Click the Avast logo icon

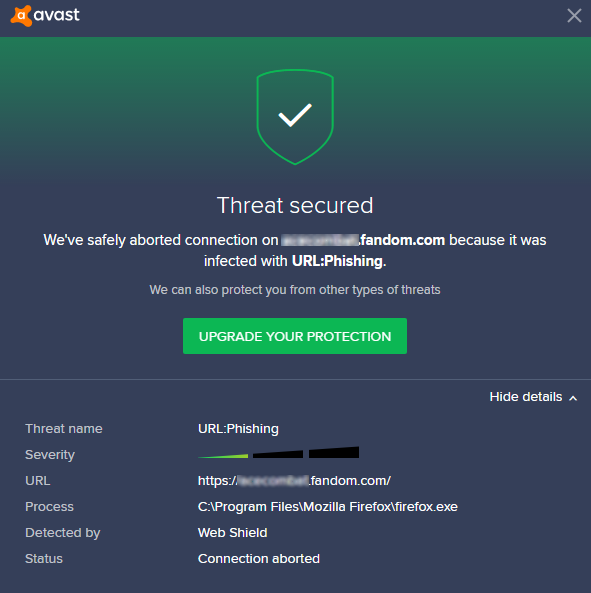[21, 16]
